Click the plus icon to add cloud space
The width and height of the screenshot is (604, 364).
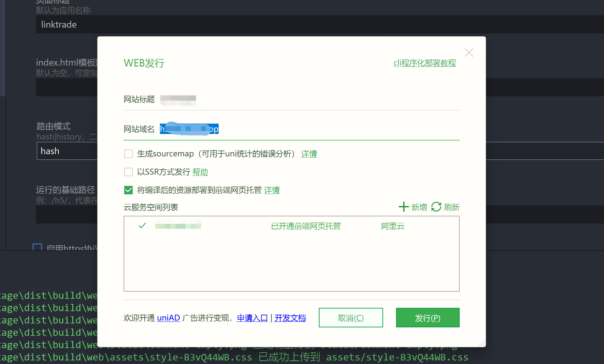(404, 207)
